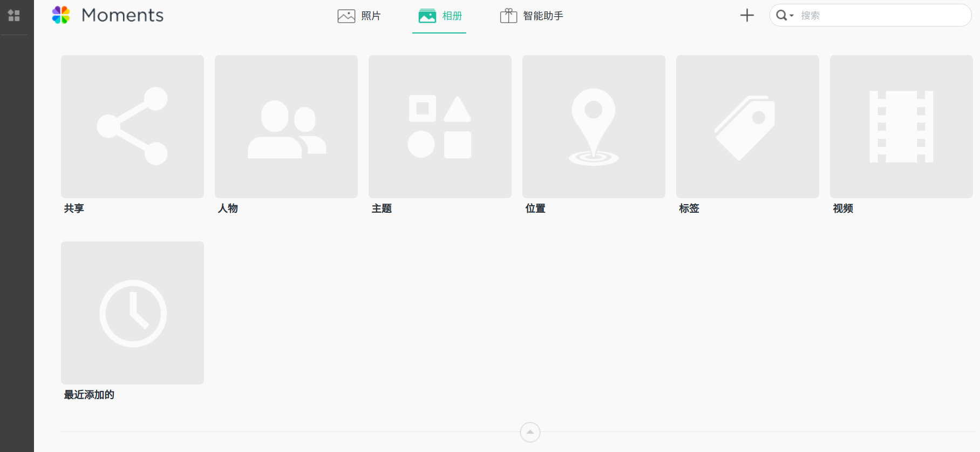This screenshot has height=452, width=980.
Task: Open the 共享 shared album tile
Action: (132, 126)
